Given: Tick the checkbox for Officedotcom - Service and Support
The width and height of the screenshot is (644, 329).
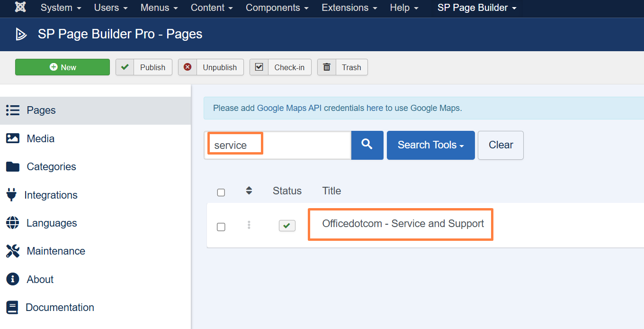Looking at the screenshot, I should coord(221,227).
